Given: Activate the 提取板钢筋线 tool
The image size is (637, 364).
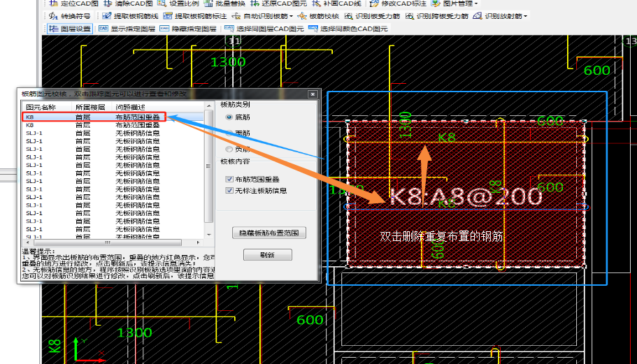Looking at the screenshot, I should coord(130,16).
